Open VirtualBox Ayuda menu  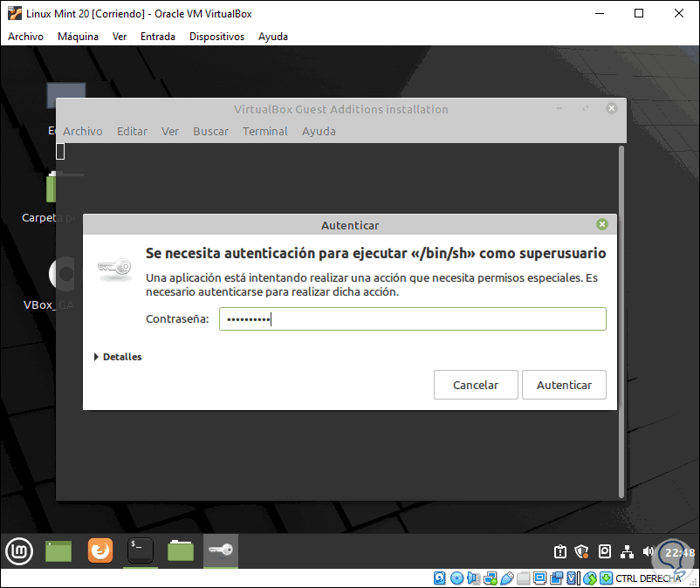coord(273,37)
